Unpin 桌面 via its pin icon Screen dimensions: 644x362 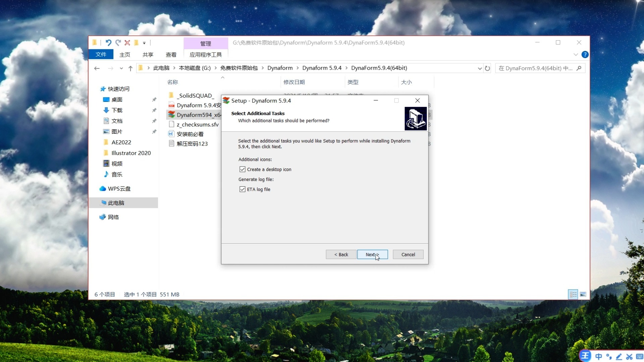pos(154,100)
